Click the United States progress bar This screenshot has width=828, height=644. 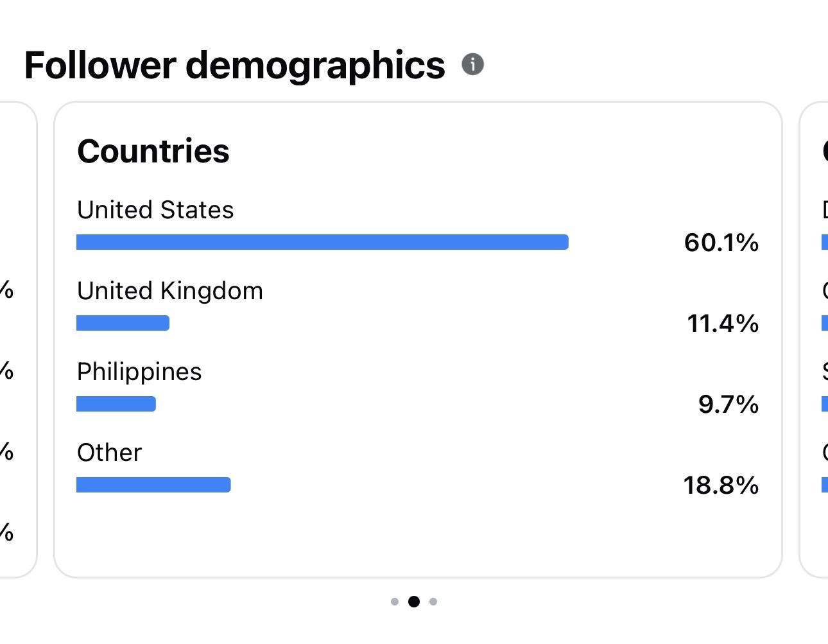[x=322, y=242]
